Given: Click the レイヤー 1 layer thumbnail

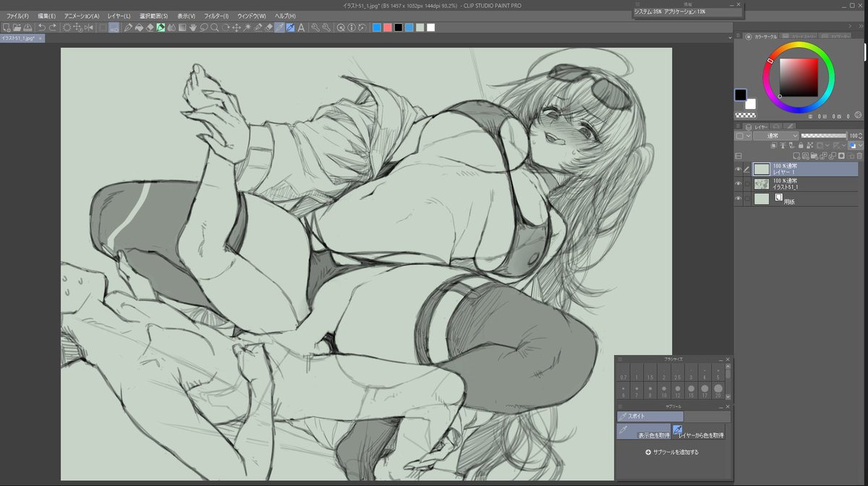Looking at the screenshot, I should [762, 169].
